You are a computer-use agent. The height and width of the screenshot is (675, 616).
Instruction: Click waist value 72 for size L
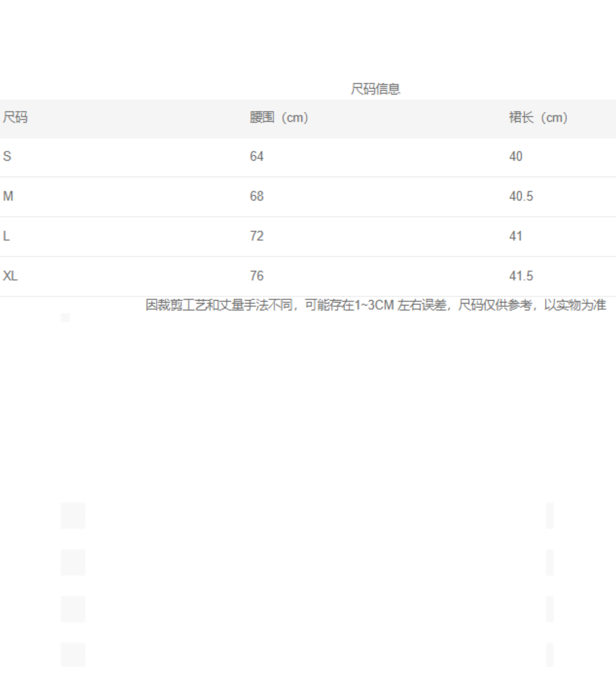click(x=257, y=236)
